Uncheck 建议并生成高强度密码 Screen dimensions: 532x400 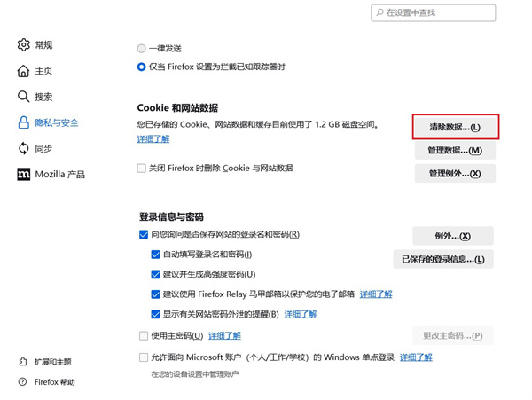(155, 274)
